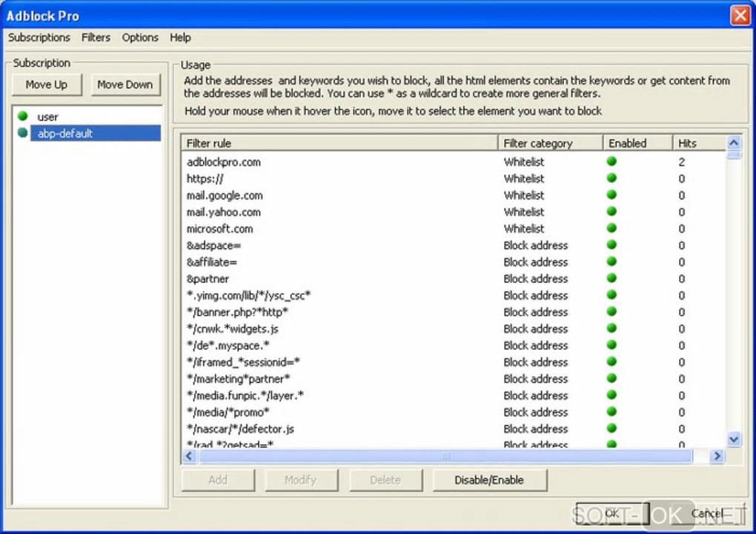The height and width of the screenshot is (534, 756).
Task: Select the */de*.myspace.* rule
Action: point(228,346)
